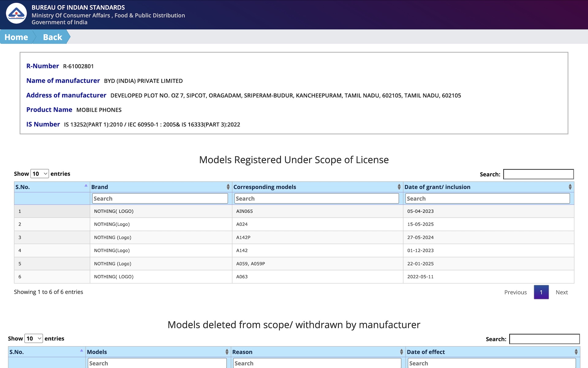Sort the Reason column arrows

(401, 352)
